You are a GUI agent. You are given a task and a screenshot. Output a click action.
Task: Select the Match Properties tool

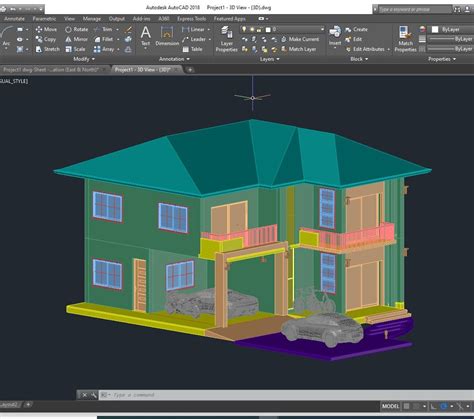405,39
